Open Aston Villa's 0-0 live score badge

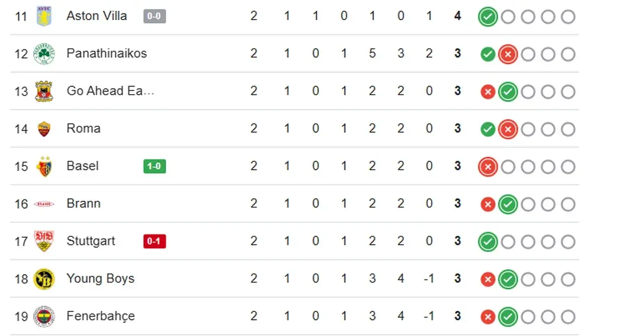(x=154, y=16)
